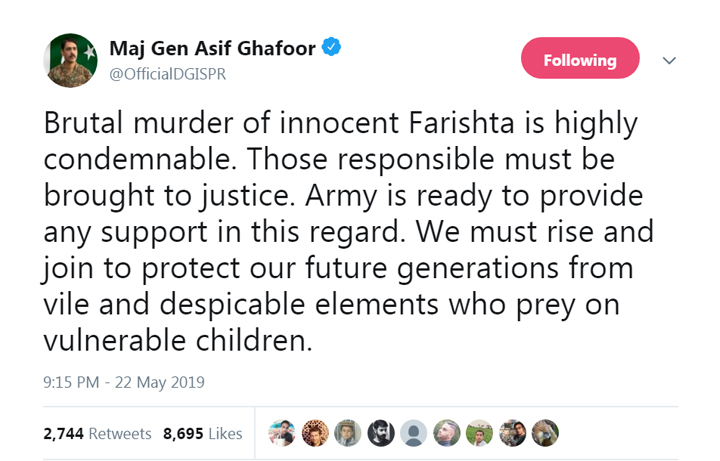Viewport: 720px width, 461px height.
Task: Open liker avatar of man looking upward
Action: pos(446,432)
